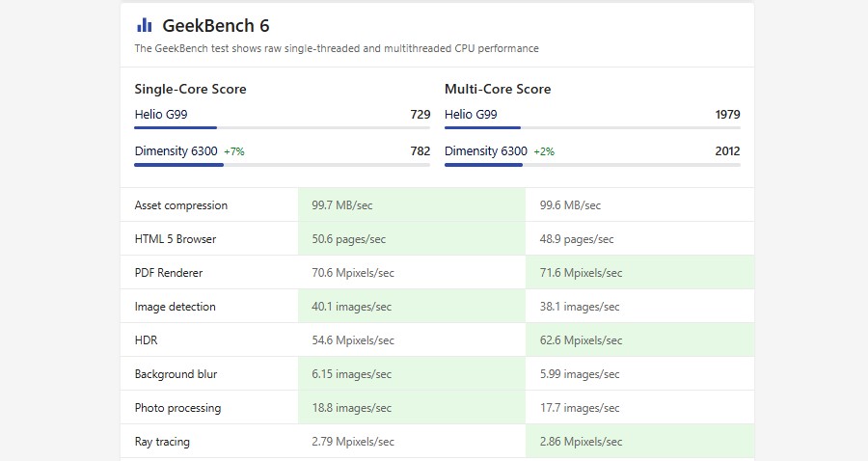
Task: Click the 2.86 Mpixels/sec Ray tracing cell
Action: click(582, 442)
